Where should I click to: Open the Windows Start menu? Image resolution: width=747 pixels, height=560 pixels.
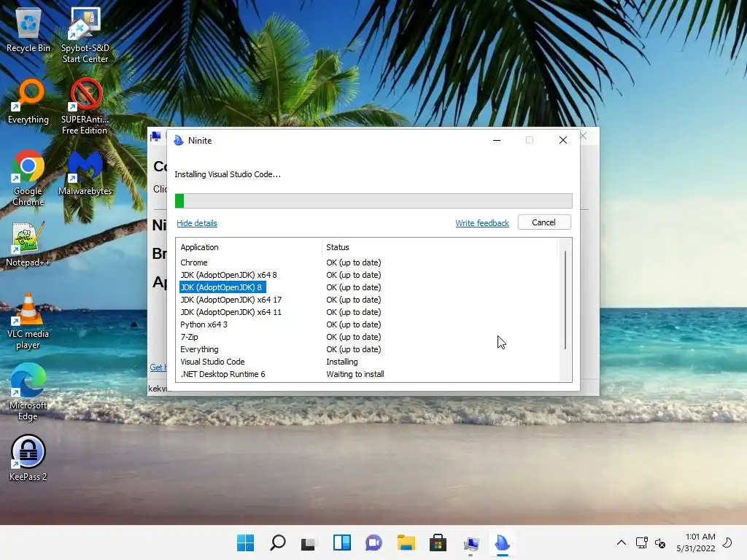245,542
